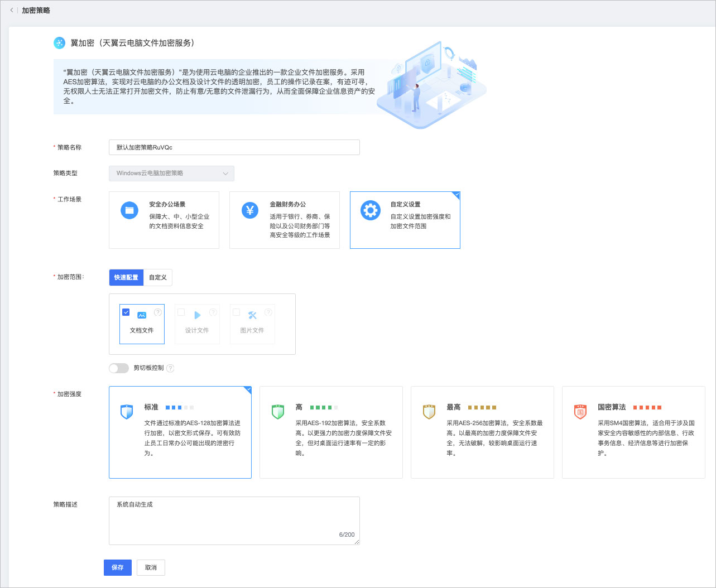
Task: Check the 设计文件 checkbox
Action: point(181,312)
